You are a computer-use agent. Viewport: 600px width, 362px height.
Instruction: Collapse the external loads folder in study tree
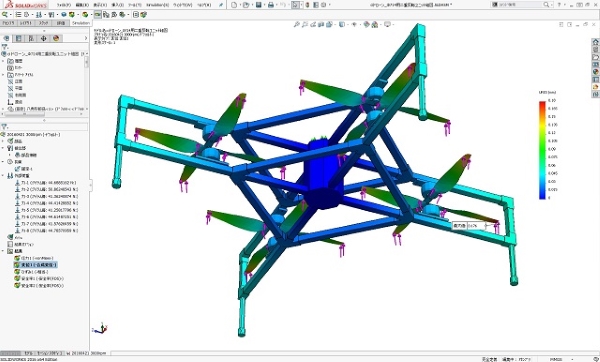(3, 176)
